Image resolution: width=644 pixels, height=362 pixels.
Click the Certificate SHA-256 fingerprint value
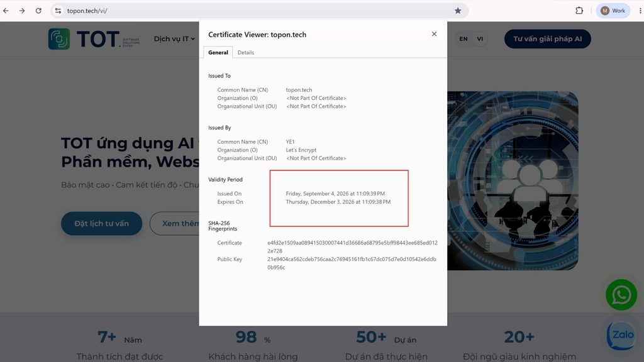click(x=352, y=246)
